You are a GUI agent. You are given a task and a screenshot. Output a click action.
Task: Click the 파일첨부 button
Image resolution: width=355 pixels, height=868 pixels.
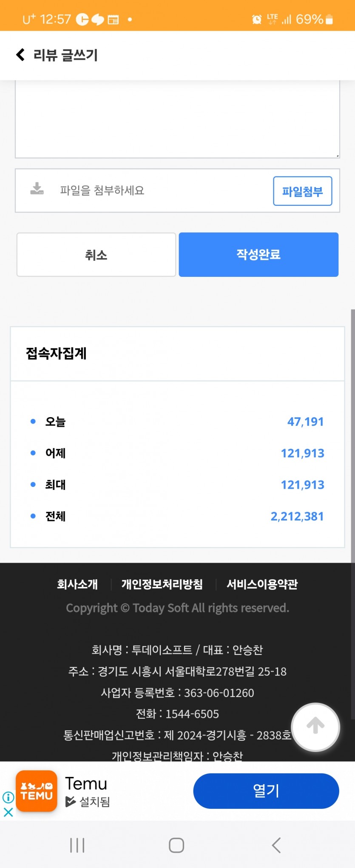click(303, 191)
